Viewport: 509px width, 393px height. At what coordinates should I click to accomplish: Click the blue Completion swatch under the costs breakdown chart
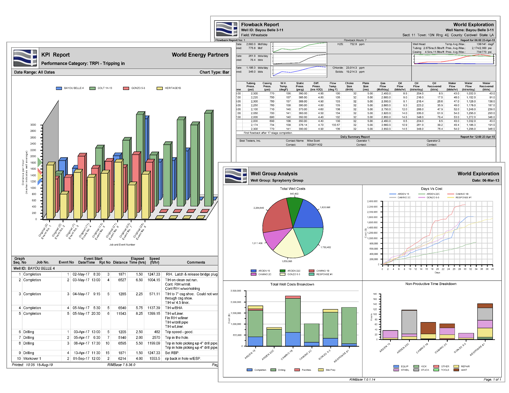click(249, 370)
